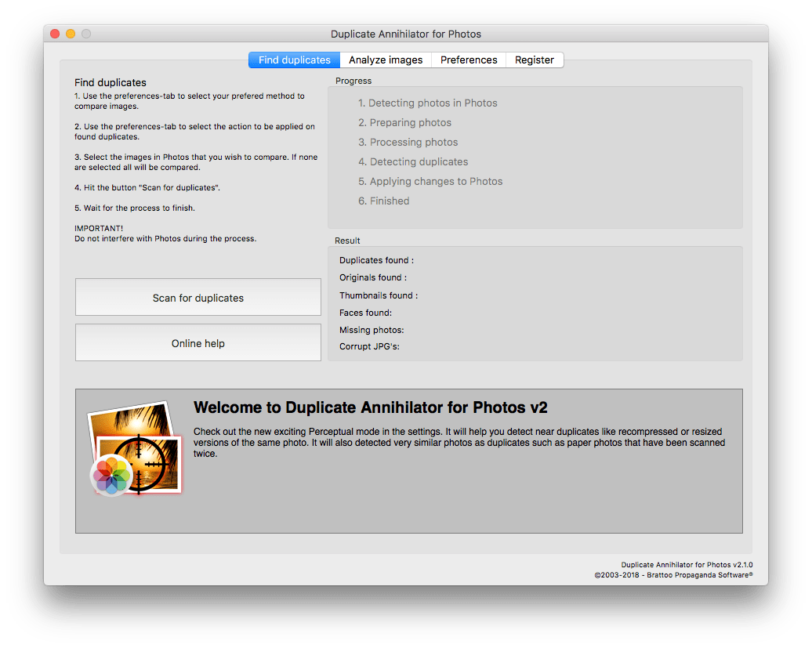Screen dimensions: 812x648
Task: Click the 'Result' section label
Action: (x=347, y=241)
